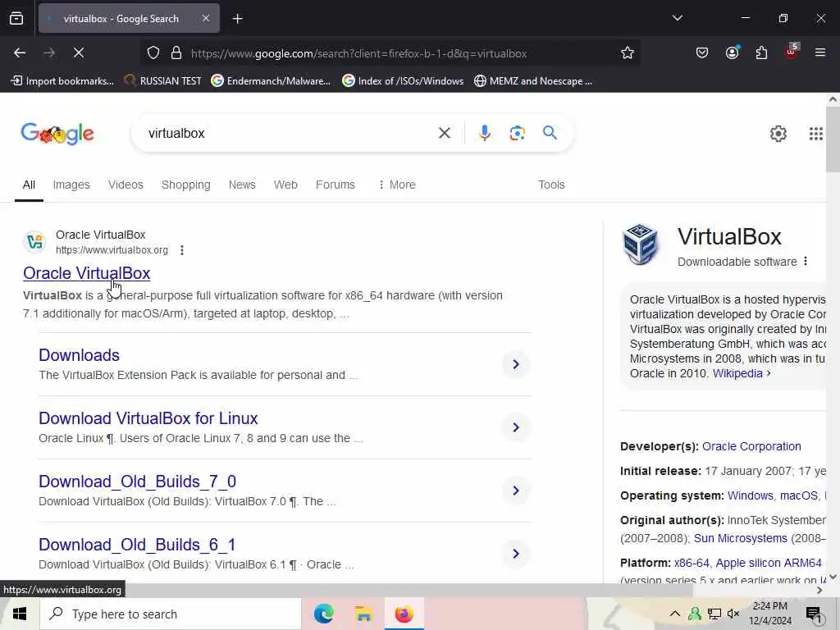This screenshot has width=840, height=630.
Task: Open more options beside Downloadable software
Action: 806,262
